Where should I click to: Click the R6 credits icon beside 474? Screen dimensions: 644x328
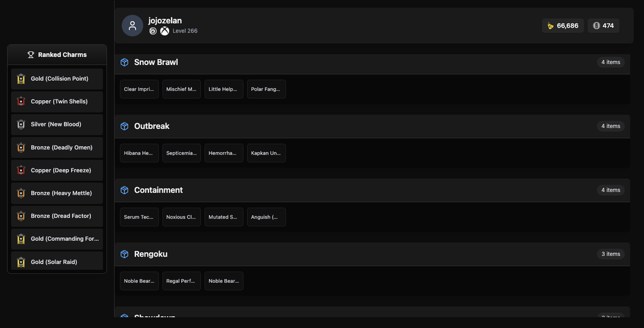click(x=596, y=26)
